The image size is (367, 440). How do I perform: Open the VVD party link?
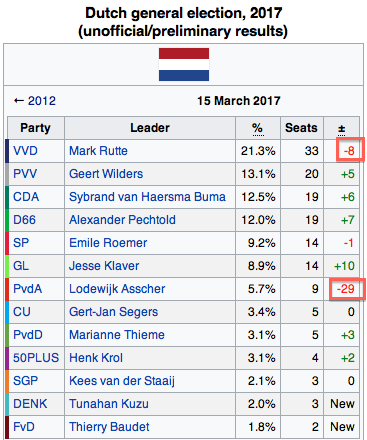click(x=25, y=151)
